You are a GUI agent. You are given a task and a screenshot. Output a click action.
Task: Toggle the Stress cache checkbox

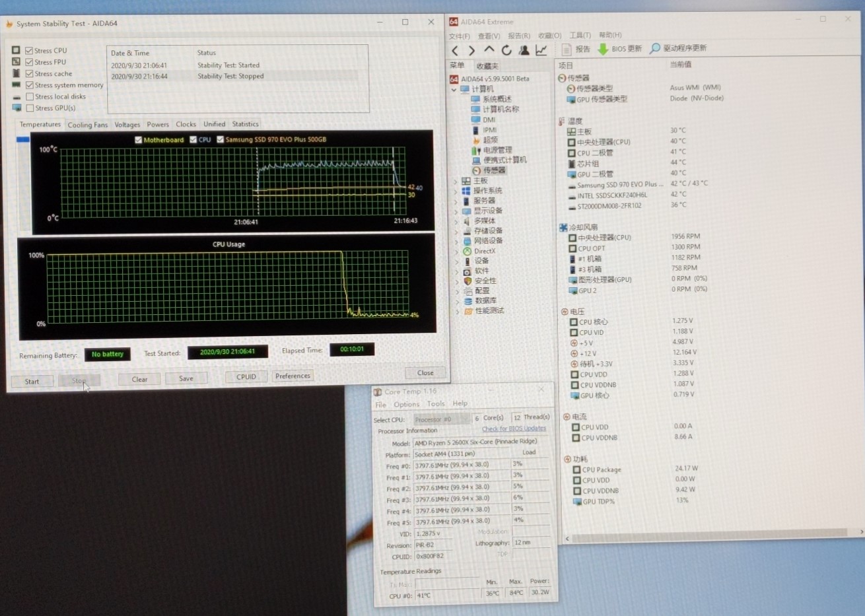pyautogui.click(x=29, y=73)
